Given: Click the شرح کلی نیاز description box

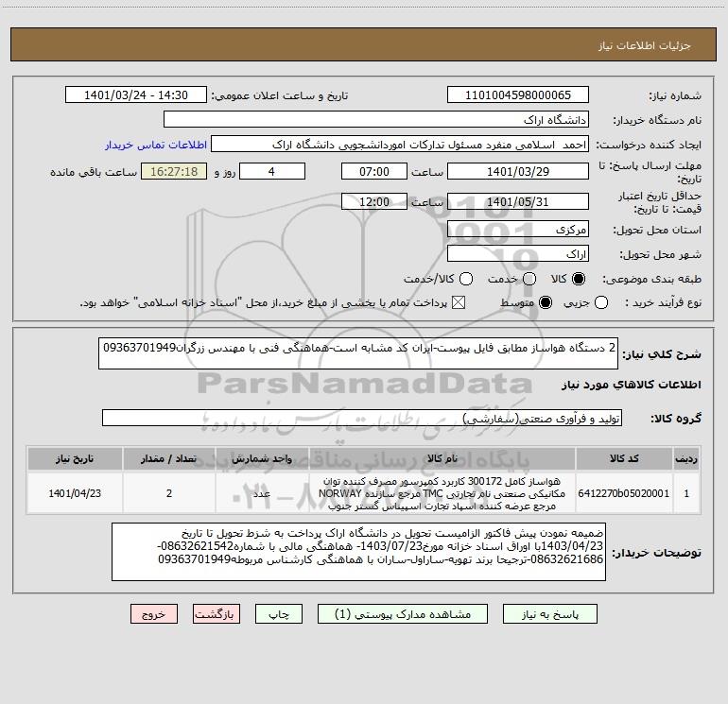Looking at the screenshot, I should [x=358, y=353].
